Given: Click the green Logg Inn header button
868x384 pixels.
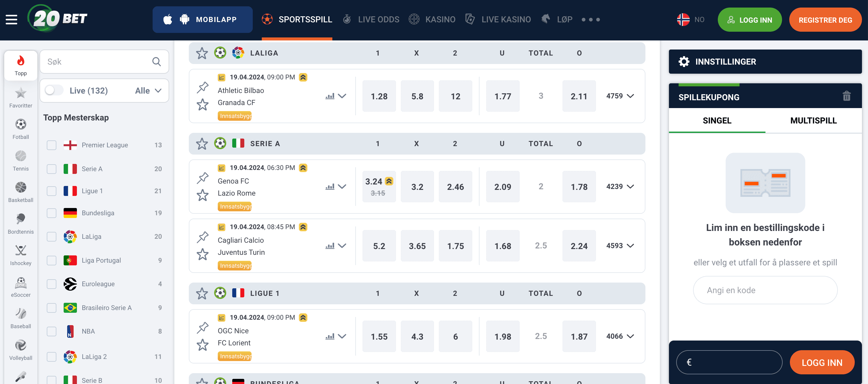Looking at the screenshot, I should click(749, 20).
